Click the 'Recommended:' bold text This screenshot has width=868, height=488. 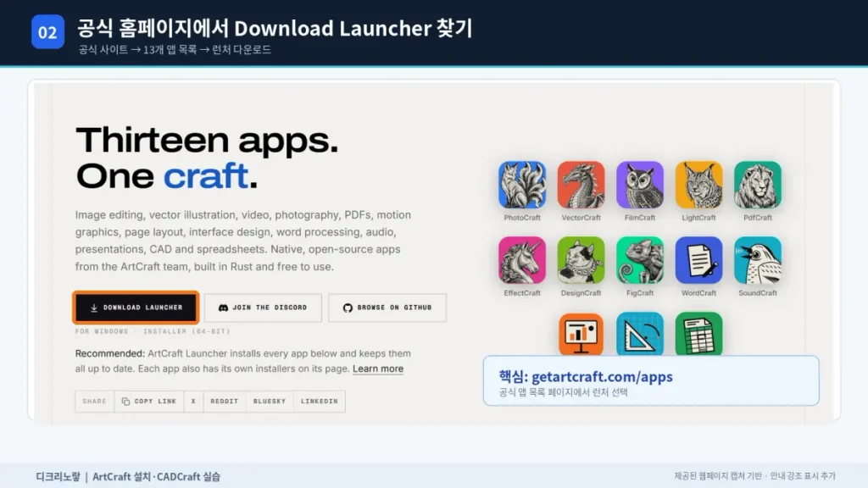click(x=109, y=353)
